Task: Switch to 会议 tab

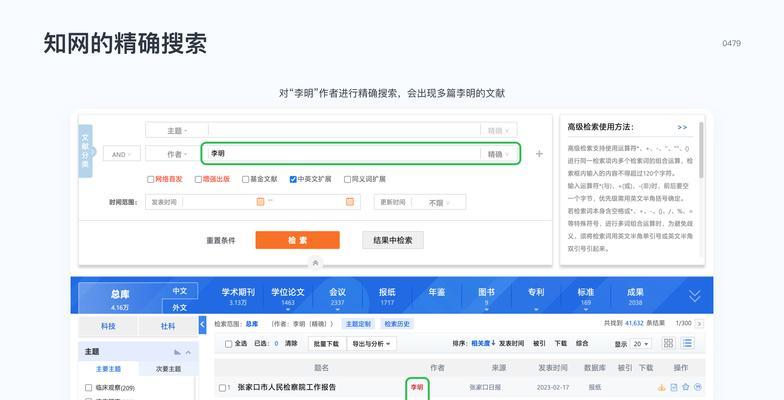Action: point(338,296)
